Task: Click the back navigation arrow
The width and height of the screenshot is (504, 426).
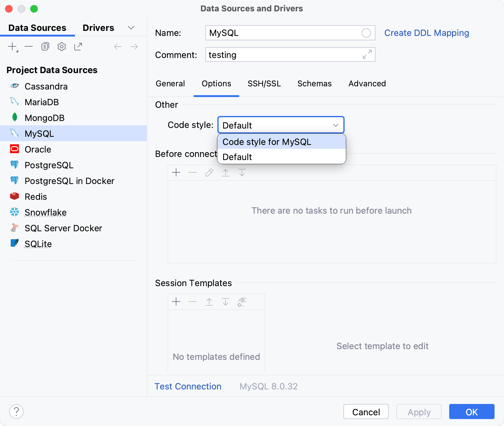Action: pos(118,46)
